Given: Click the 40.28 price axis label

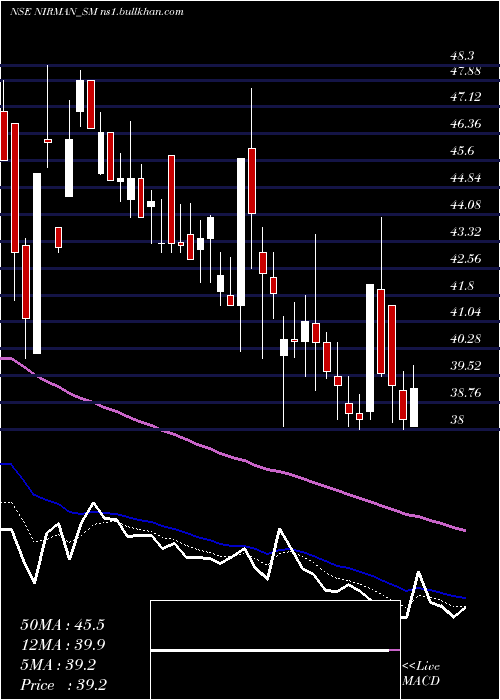Looking at the screenshot, I should pyautogui.click(x=465, y=339).
